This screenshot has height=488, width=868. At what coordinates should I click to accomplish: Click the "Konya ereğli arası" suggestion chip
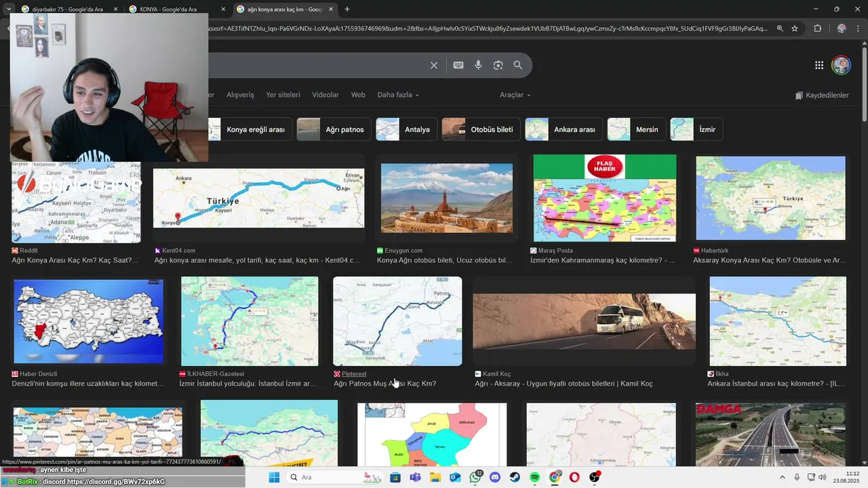click(x=250, y=129)
